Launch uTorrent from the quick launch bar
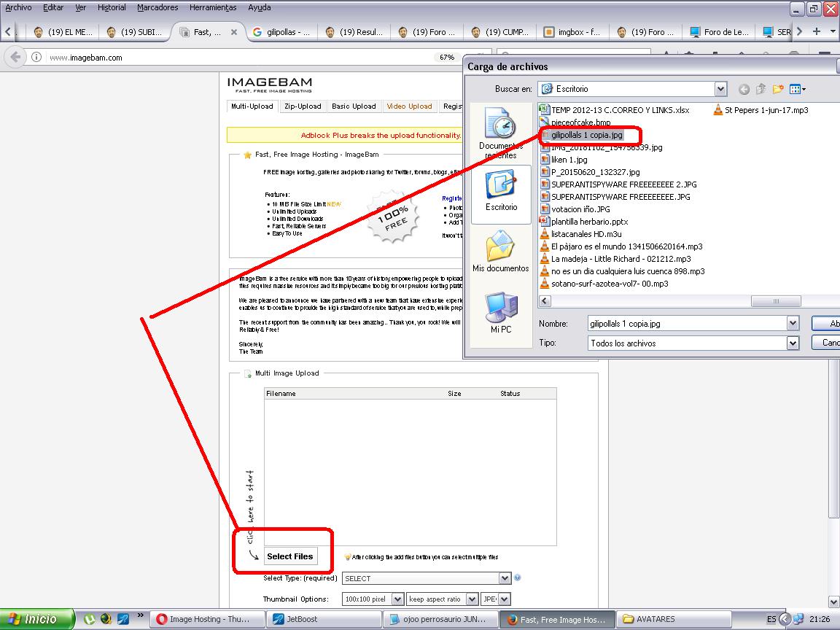This screenshot has height=630, width=840. pos(90,619)
